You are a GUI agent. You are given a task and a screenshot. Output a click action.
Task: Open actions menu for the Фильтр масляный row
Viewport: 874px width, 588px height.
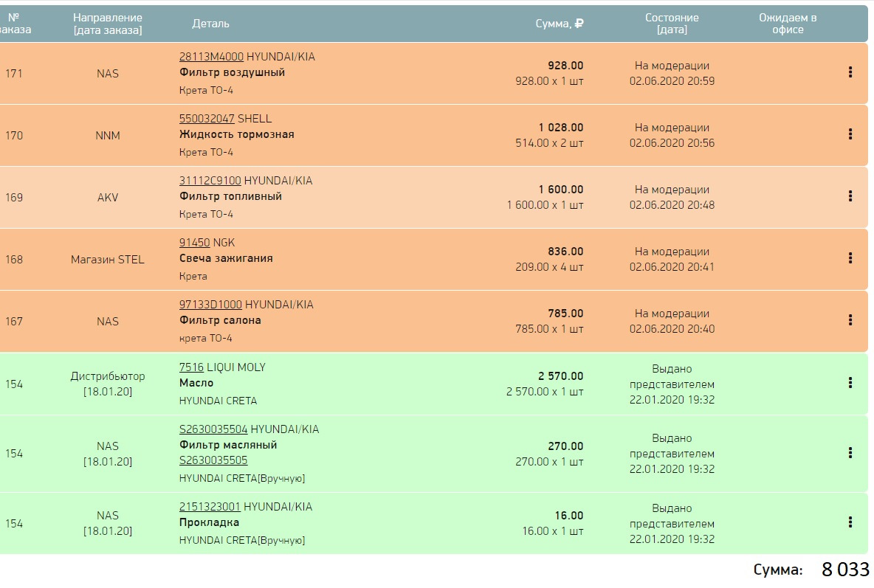tap(850, 452)
